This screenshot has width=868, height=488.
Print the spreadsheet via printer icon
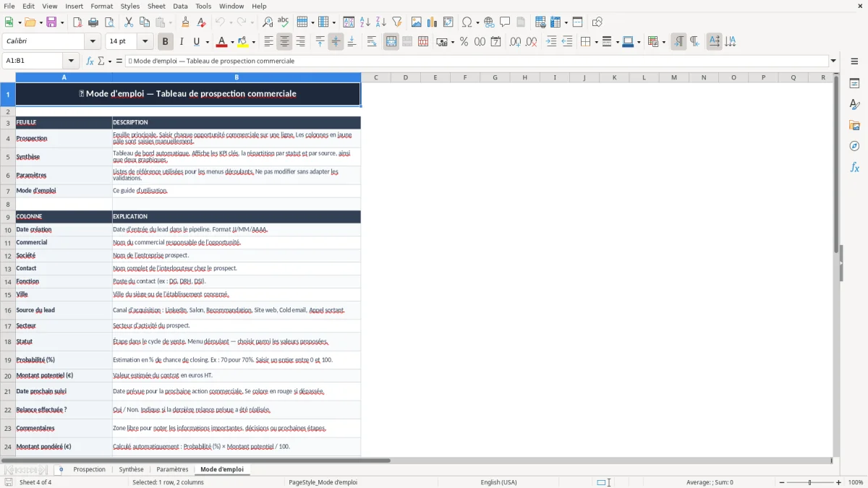point(93,22)
